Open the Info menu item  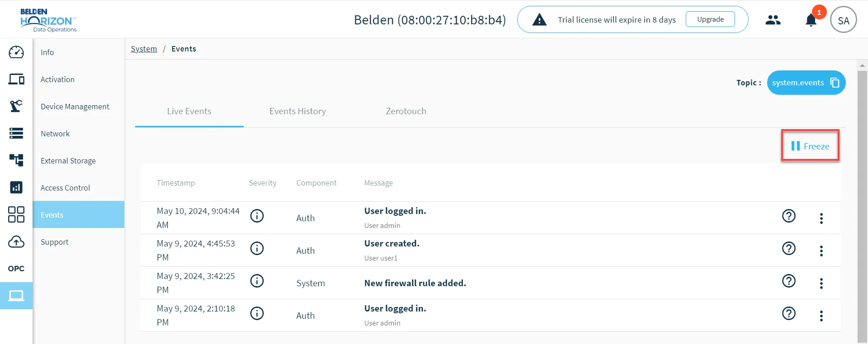click(79, 52)
